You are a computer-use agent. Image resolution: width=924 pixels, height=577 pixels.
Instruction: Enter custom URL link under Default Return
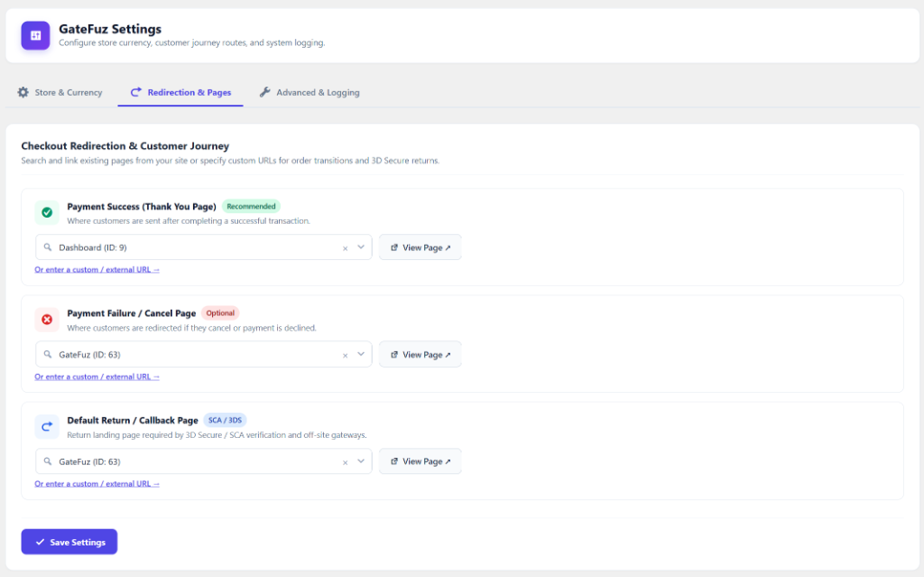click(x=97, y=484)
